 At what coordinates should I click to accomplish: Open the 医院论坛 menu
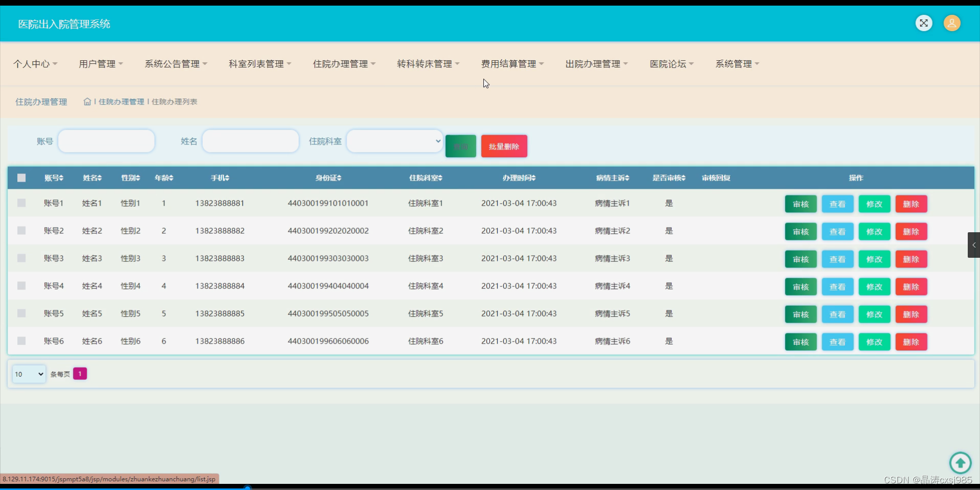(672, 64)
